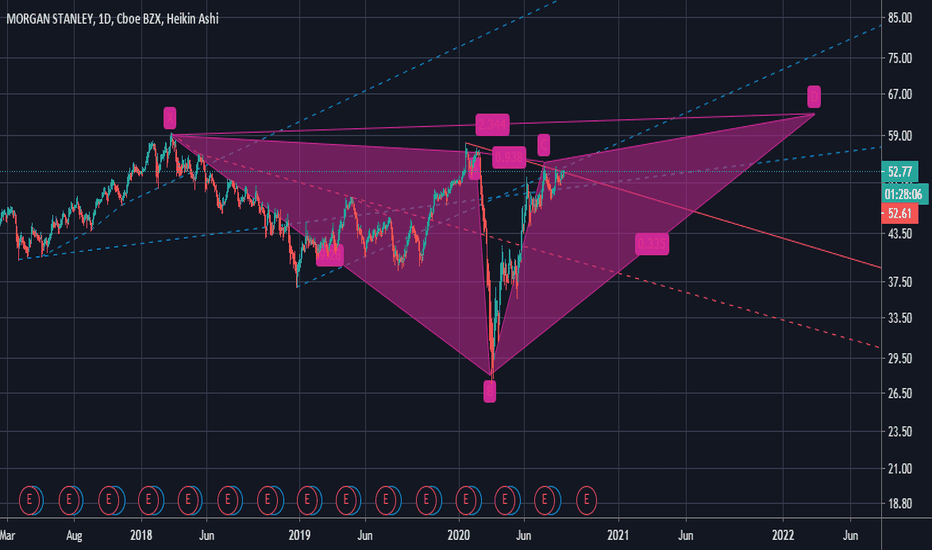932x550 pixels.
Task: Click the 2020 time axis label
Action: pos(458,535)
